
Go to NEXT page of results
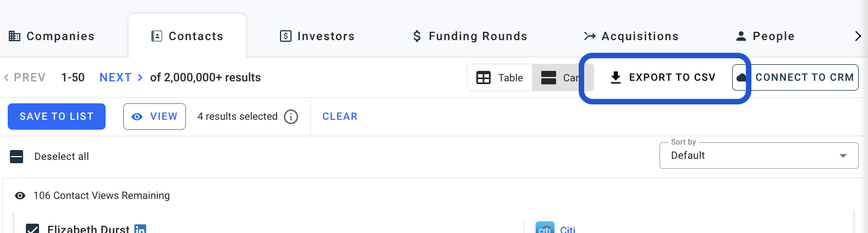pos(121,77)
